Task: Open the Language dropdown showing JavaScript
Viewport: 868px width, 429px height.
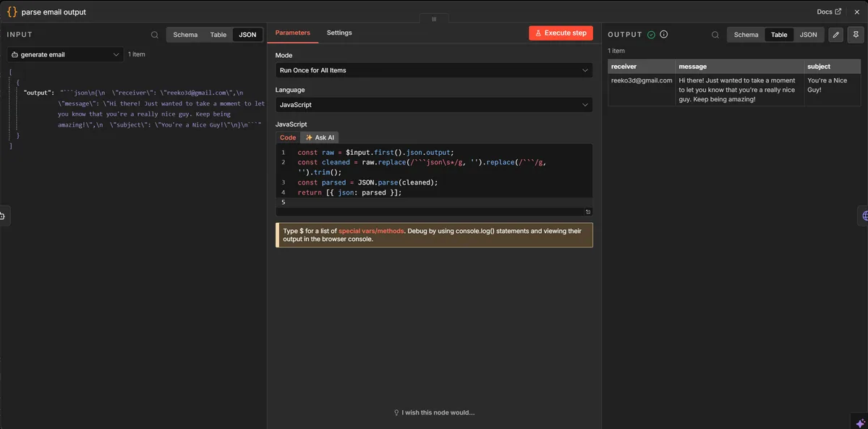Action: (433, 104)
